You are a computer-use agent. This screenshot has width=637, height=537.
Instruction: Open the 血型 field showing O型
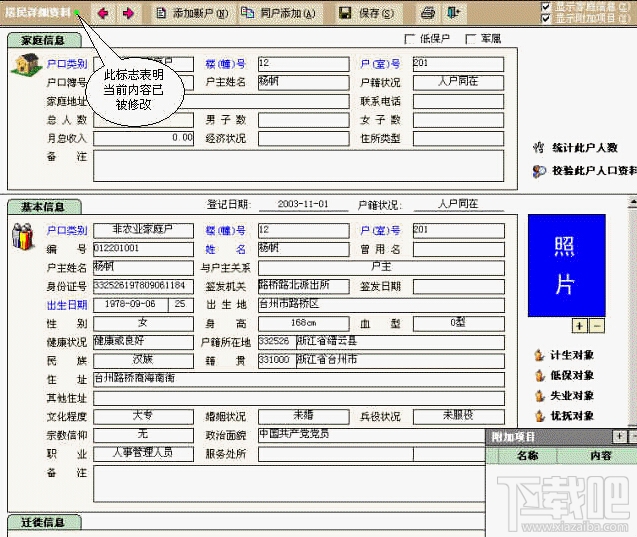459,324
